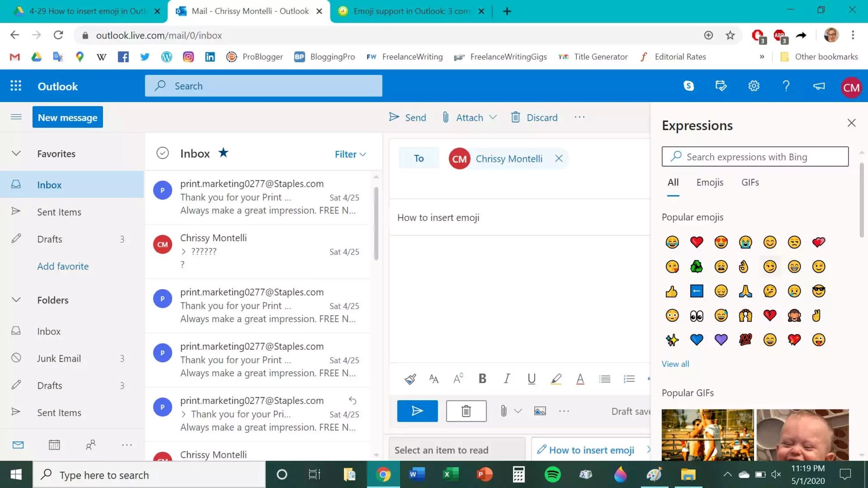Click the Insert pictures icon in compose toolbar
Screen dimensions: 868x488
(x=540, y=411)
